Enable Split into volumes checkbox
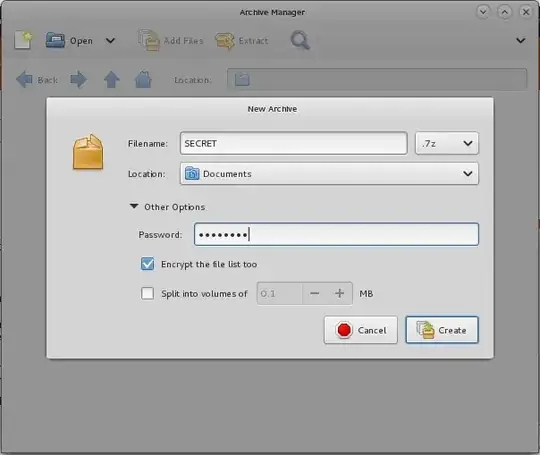The image size is (540, 455). tap(147, 294)
